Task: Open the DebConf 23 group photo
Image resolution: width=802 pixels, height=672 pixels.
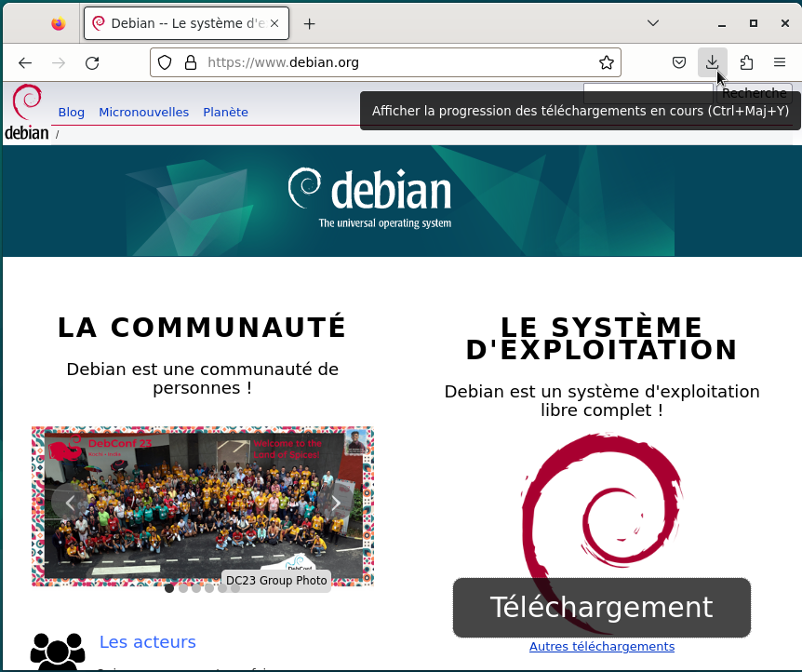Action: click(x=203, y=505)
